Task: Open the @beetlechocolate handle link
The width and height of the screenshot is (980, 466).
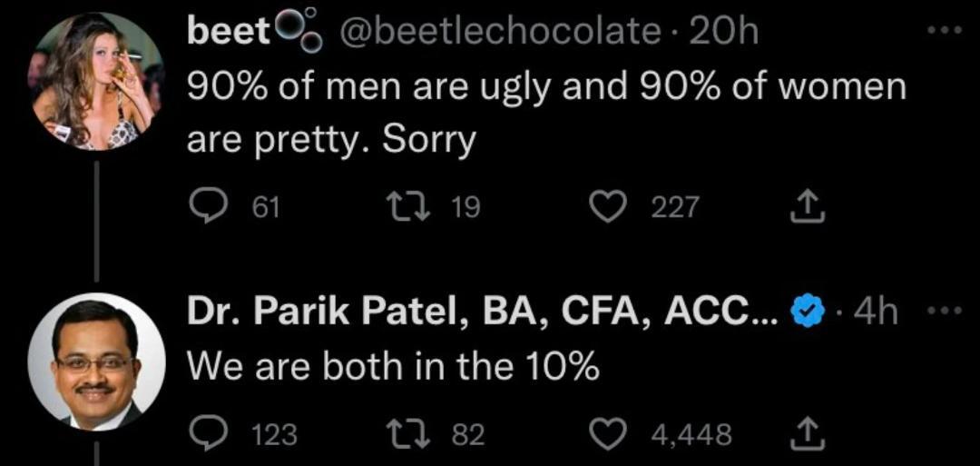Action: click(x=499, y=34)
